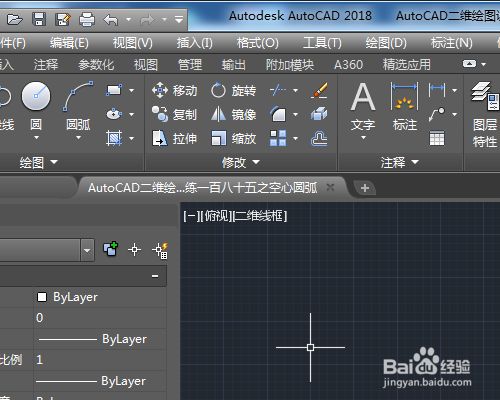This screenshot has height=400, width=500.
Task: Switch to the 注释 ribbon tab
Action: pos(46,64)
